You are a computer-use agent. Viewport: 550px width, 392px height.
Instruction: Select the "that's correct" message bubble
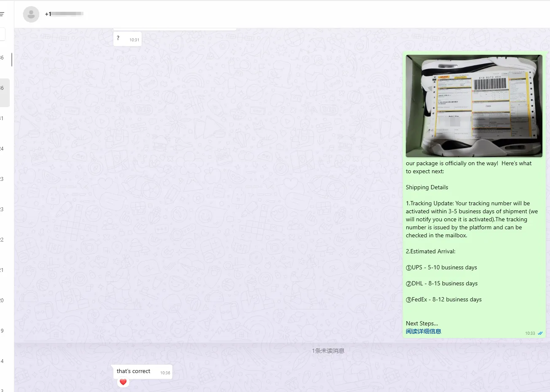[x=143, y=371]
